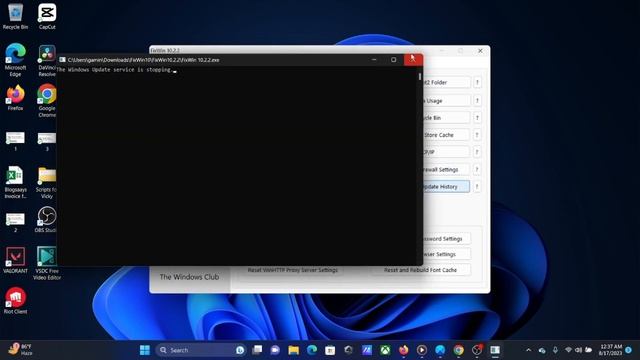Open Microsoft Store from the taskbar
640x360 pixels.
coord(330,350)
